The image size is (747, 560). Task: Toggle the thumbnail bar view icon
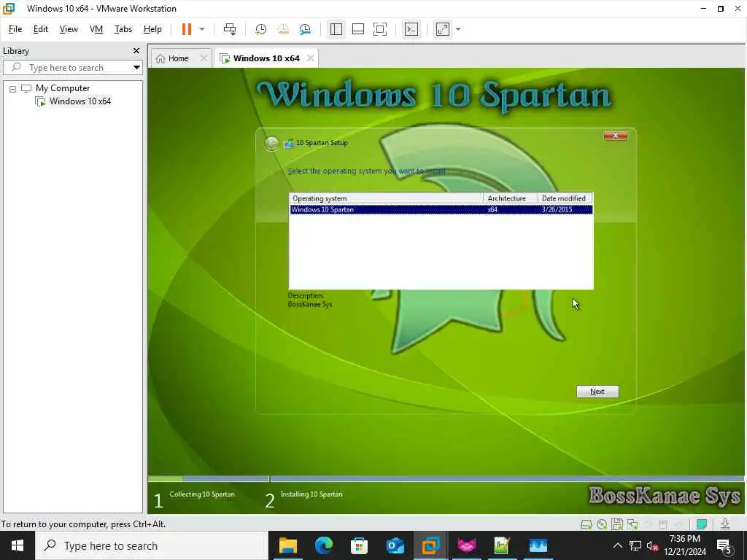357,29
